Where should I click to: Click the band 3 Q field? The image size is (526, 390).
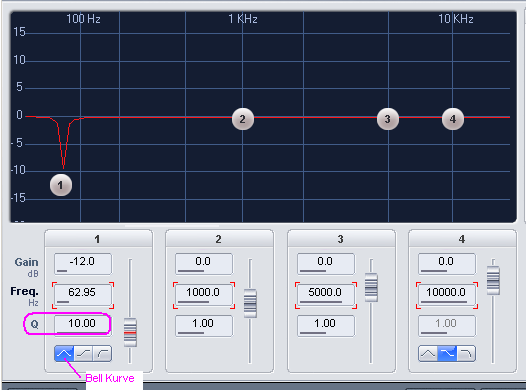[x=326, y=326]
